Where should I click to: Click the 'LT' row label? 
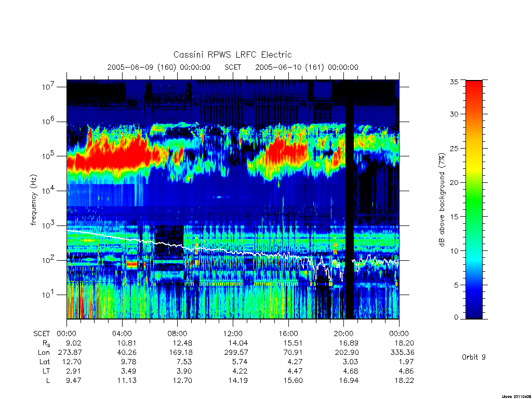46,371
